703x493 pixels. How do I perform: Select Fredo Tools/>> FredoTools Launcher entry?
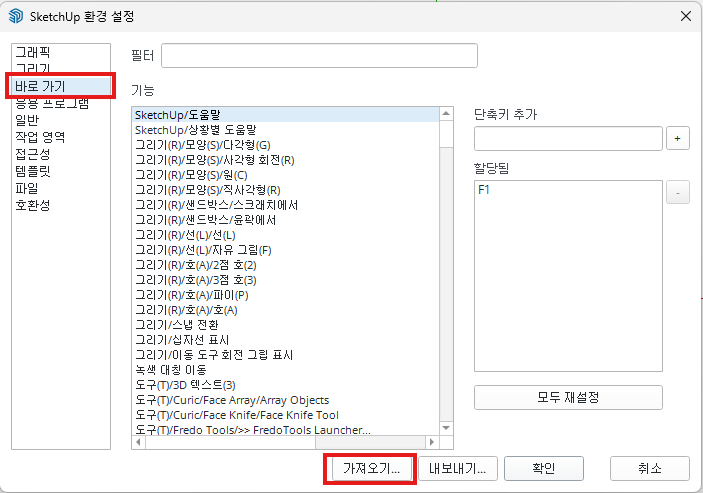286,430
